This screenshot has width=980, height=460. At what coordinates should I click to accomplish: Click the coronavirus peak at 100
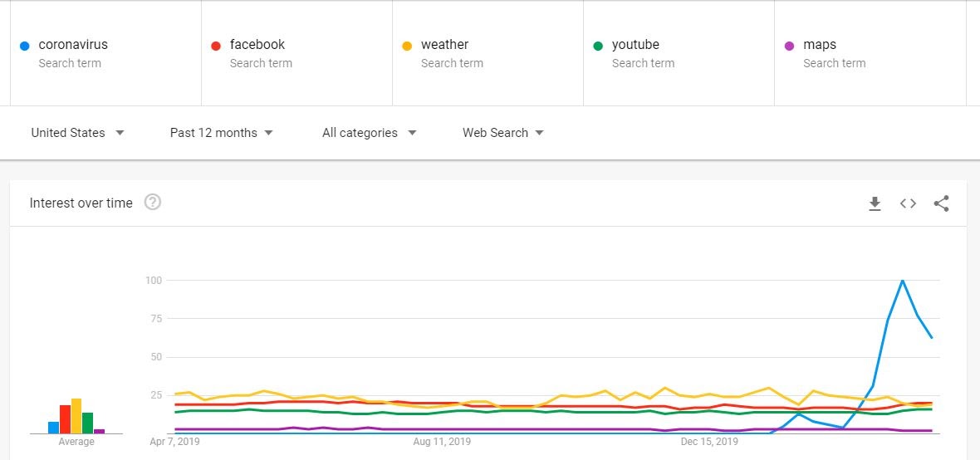[x=903, y=281]
